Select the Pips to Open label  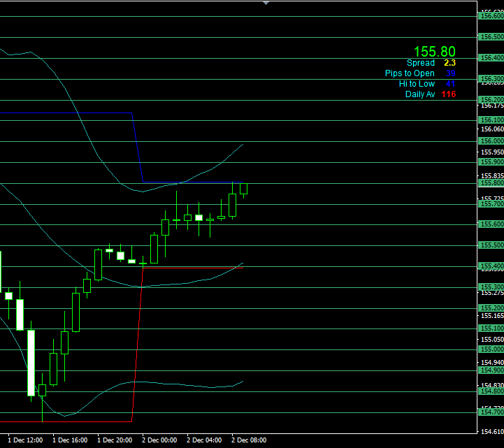click(x=410, y=73)
